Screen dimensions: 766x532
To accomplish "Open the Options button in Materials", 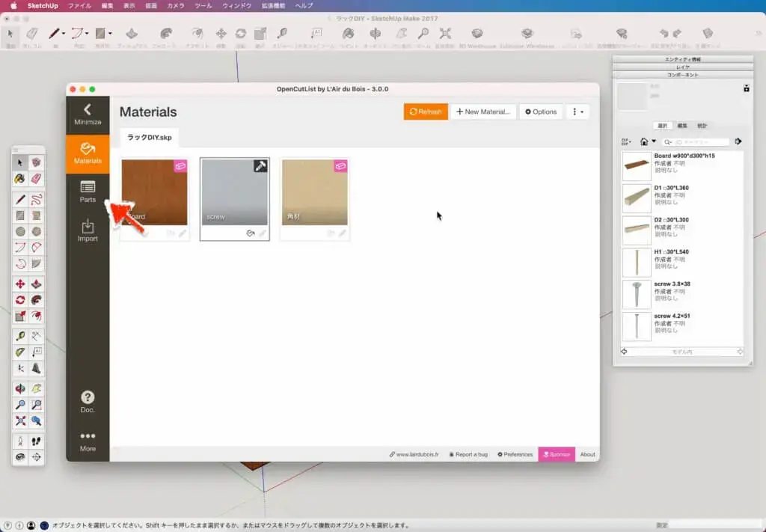I will click(541, 112).
